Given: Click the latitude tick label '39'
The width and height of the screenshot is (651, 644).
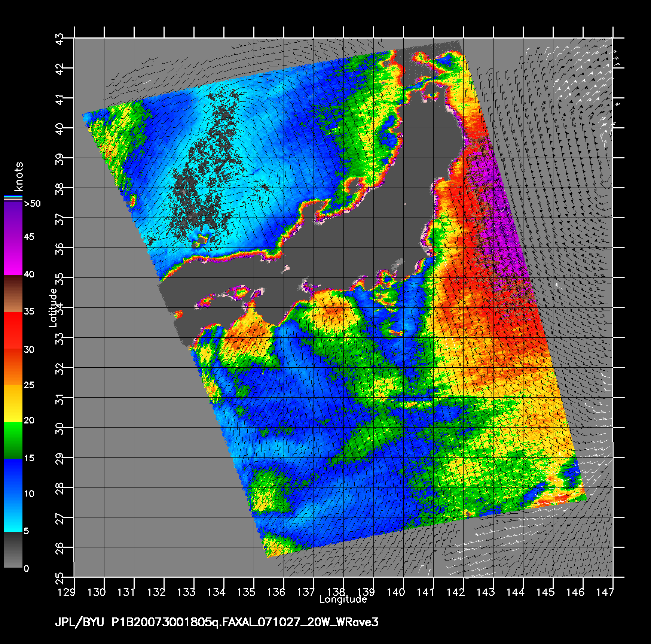Looking at the screenshot, I should (59, 159).
